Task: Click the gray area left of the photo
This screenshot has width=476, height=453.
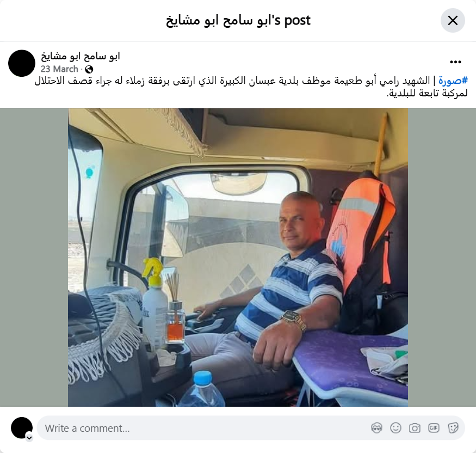Action: 34,258
